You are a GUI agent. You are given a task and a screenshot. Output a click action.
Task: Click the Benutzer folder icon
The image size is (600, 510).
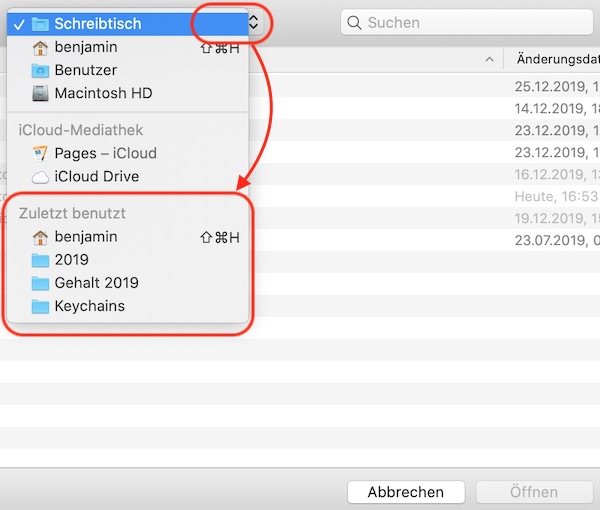40,71
